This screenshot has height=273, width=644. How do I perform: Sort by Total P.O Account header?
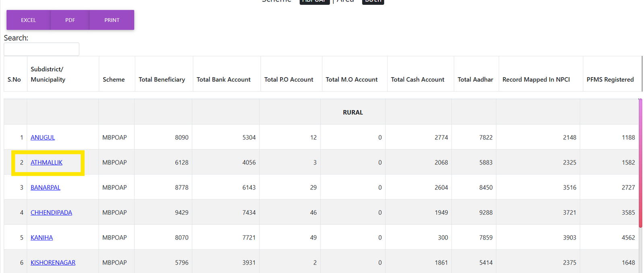coord(289,80)
